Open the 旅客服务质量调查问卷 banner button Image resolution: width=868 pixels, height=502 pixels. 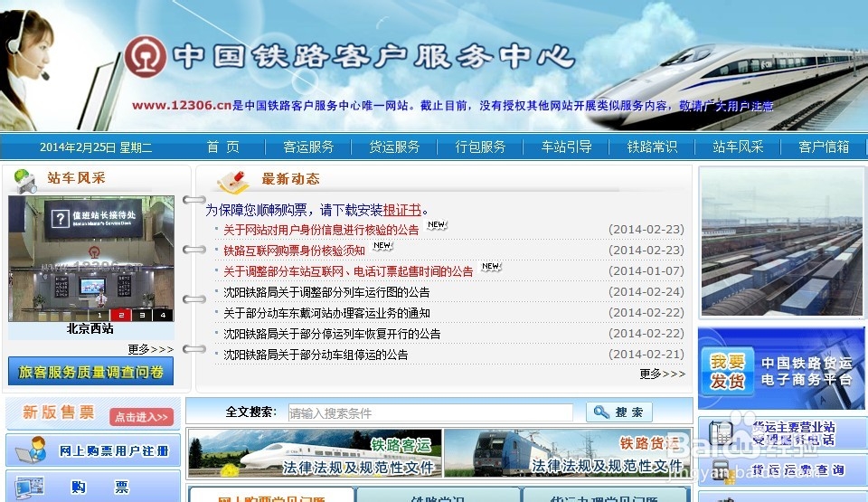click(90, 371)
